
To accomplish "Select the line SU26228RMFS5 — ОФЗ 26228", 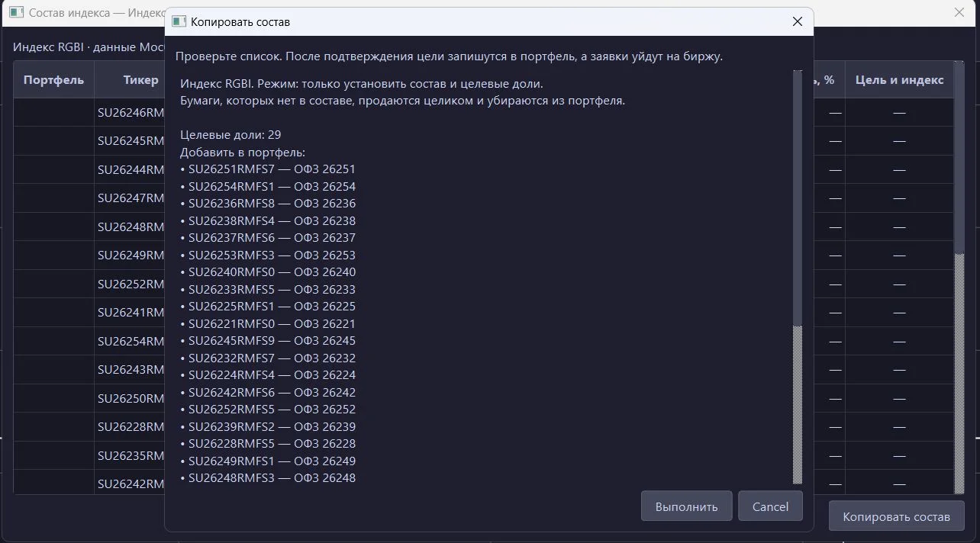I will [x=268, y=444].
